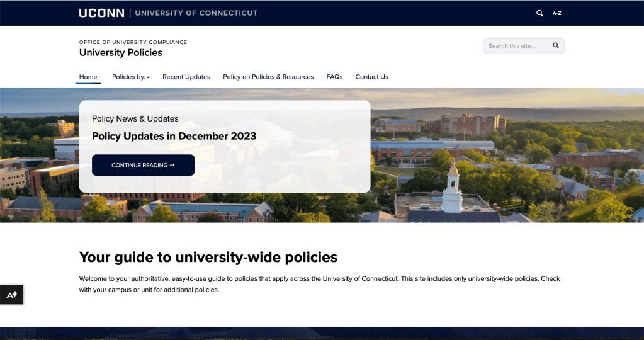Screen dimensions: 644x340
Task: Focus the "Search this site" field
Action: (516, 46)
